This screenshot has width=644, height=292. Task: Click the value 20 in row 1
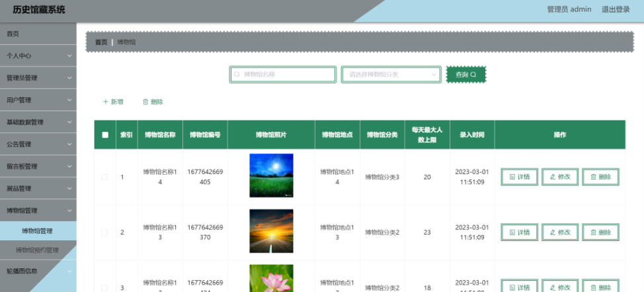(427, 177)
